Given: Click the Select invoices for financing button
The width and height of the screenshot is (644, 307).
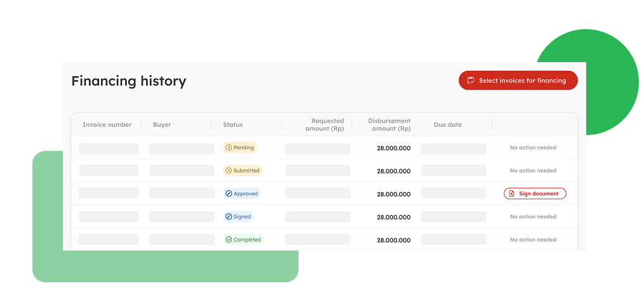Looking at the screenshot, I should coord(518,81).
